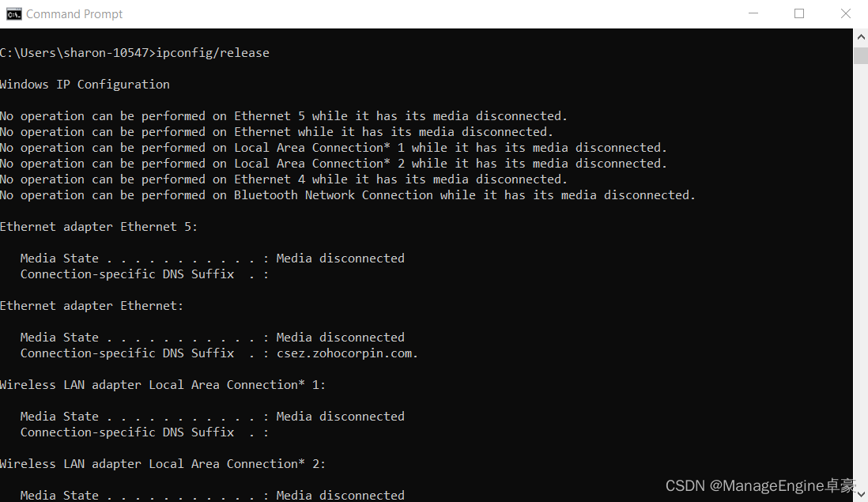The height and width of the screenshot is (502, 868).
Task: Click the 'Ethernet adapter Ethernet 5:' heading
Action: (99, 227)
